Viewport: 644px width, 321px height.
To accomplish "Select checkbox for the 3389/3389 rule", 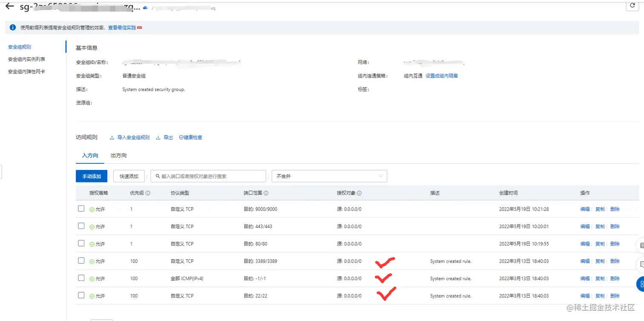I will tap(81, 260).
